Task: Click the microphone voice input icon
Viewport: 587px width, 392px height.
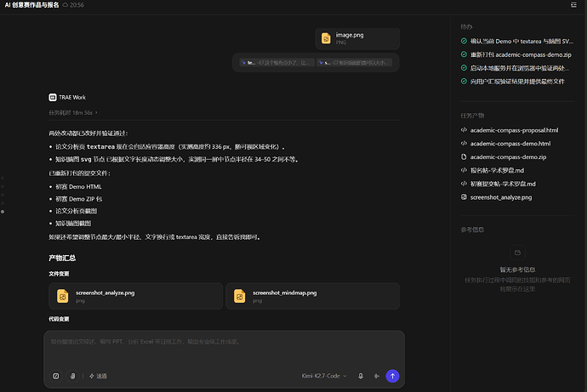Action: pyautogui.click(x=361, y=376)
